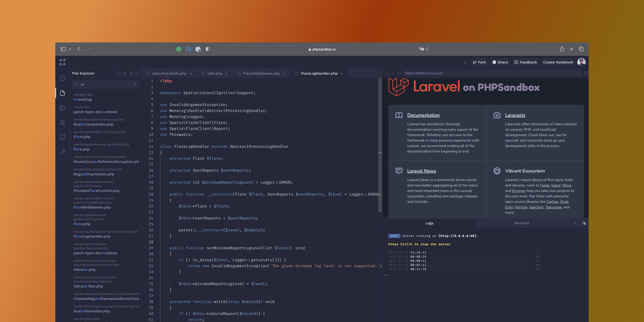The image size is (644, 322).
Task: Switch to web.php tab
Action: coord(215,73)
